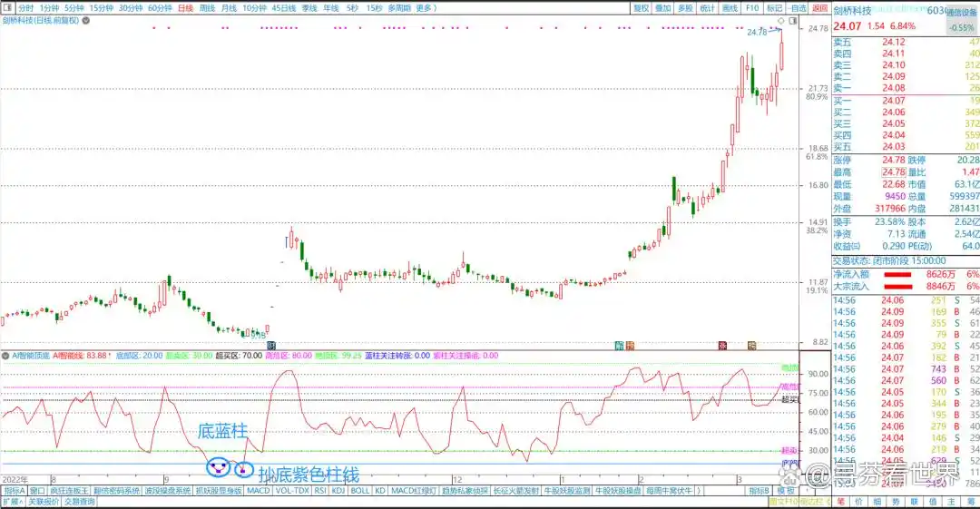Click the 通信设备 sector label
This screenshot has width=980, height=509.
[x=963, y=12]
